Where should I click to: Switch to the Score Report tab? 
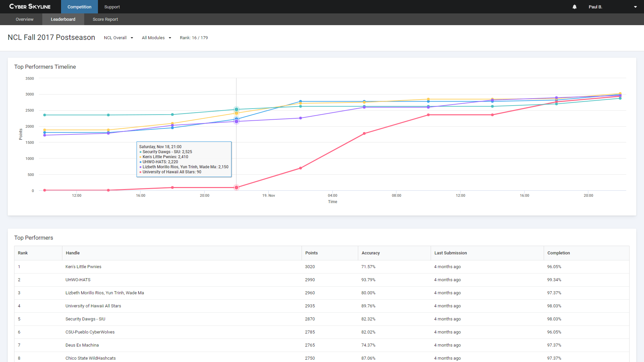pyautogui.click(x=105, y=19)
